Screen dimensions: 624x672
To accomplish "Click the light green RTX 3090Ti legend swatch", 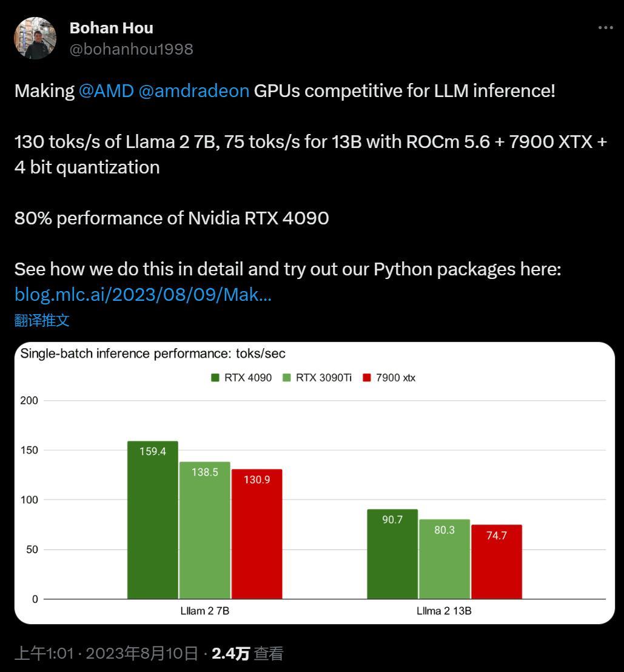I will pyautogui.click(x=287, y=378).
